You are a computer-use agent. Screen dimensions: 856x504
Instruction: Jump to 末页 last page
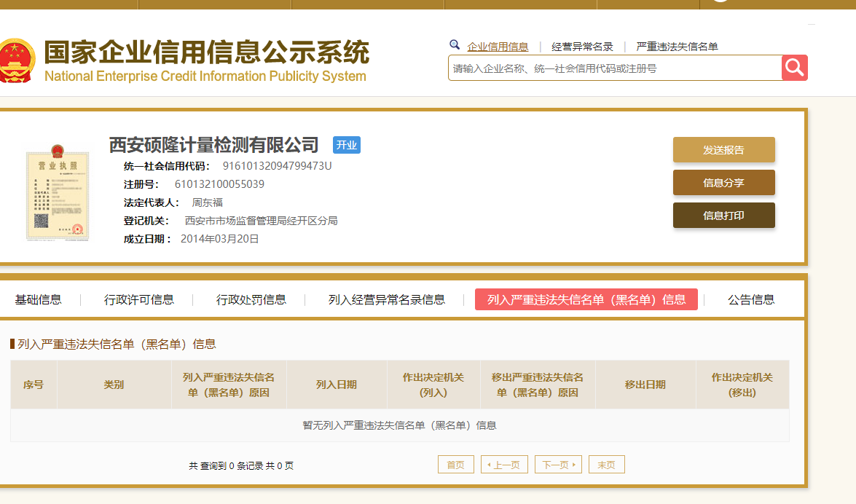(607, 465)
